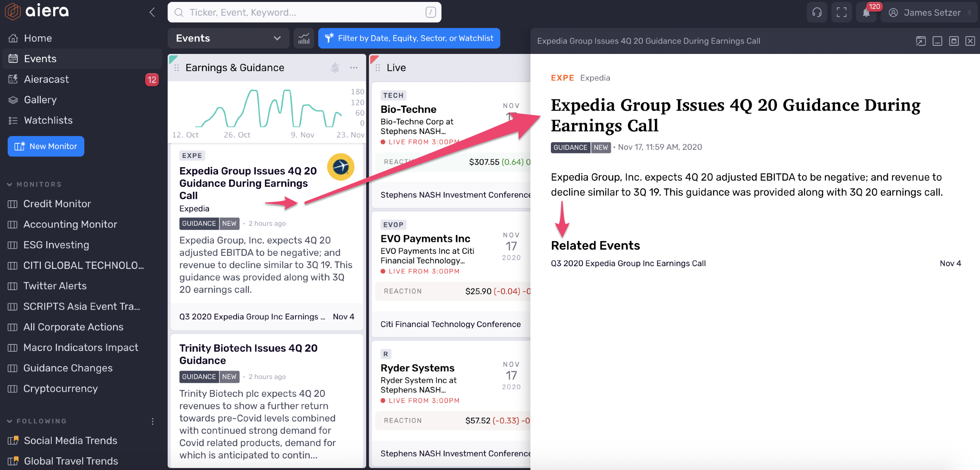Open the Events dropdown selector

[x=228, y=38]
